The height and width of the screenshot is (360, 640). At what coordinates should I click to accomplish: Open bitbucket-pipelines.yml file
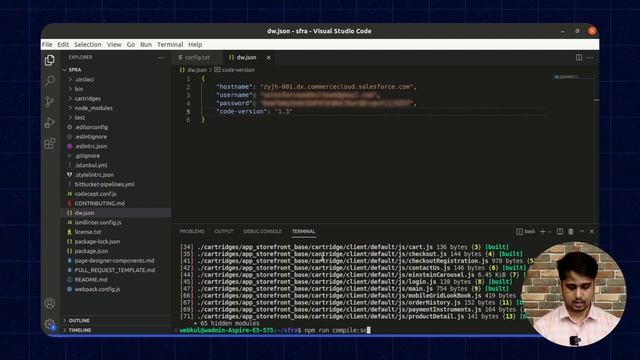click(x=116, y=184)
